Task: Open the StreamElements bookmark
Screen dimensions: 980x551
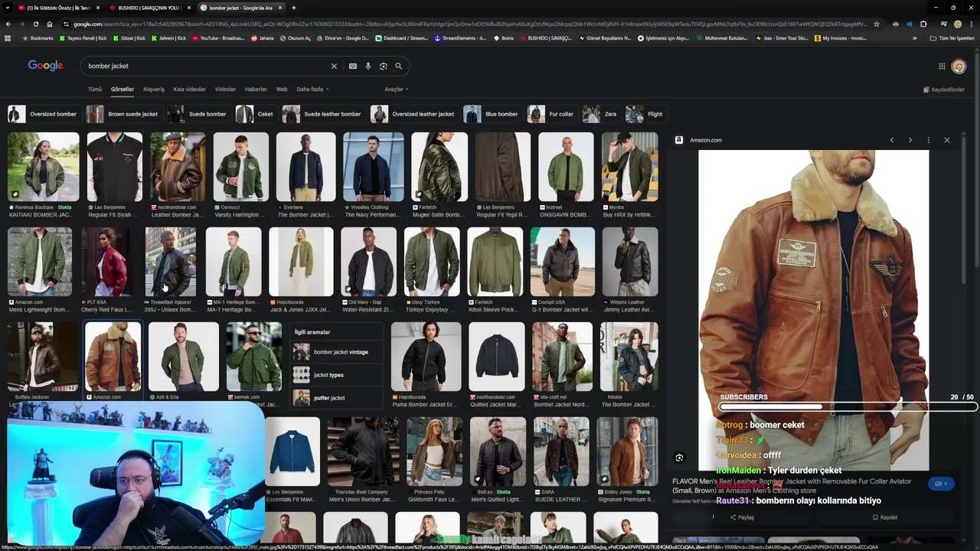Action: (460, 38)
